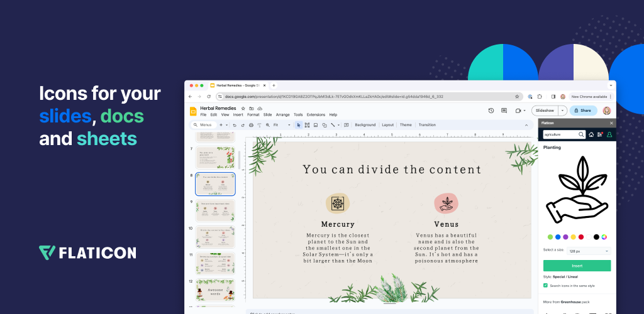Pick the red color swatch

(581, 237)
